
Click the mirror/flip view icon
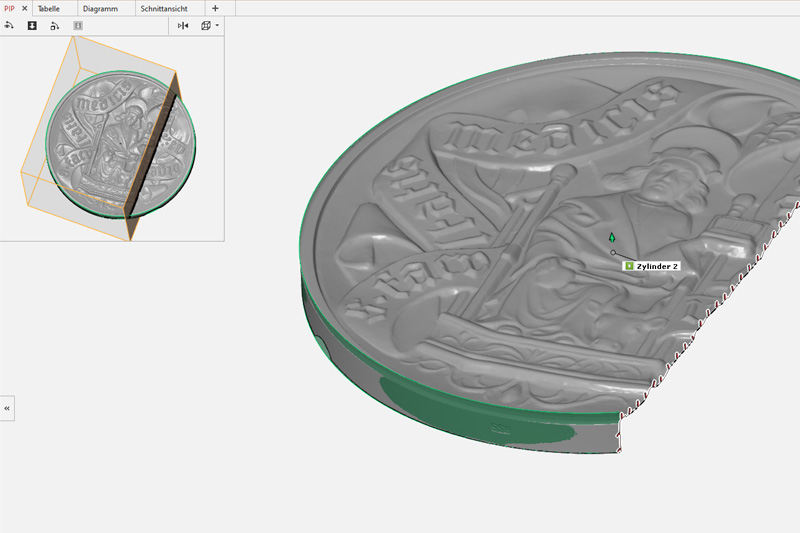183,25
